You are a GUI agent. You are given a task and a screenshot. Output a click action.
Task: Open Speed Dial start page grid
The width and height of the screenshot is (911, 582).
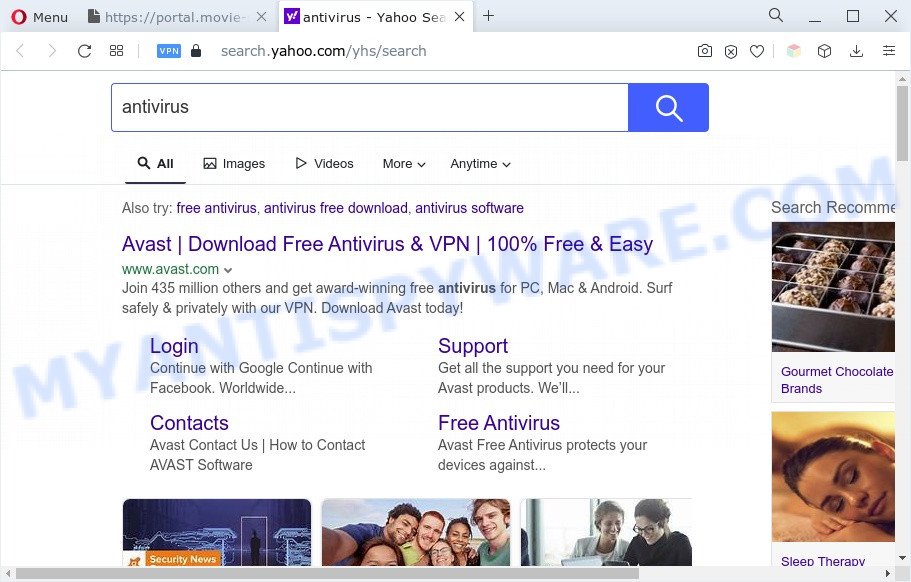[x=116, y=51]
